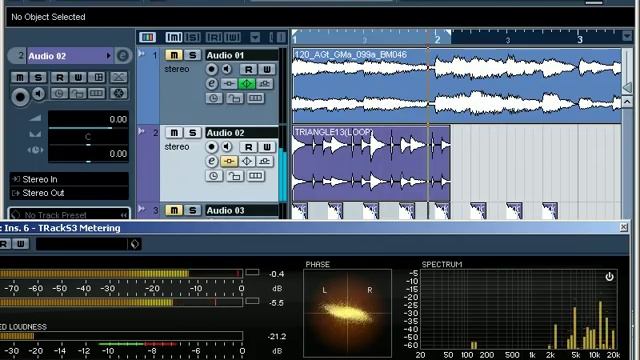Screen dimensions: 640x360
Task: Open No Track Preset selector
Action: pos(69,214)
